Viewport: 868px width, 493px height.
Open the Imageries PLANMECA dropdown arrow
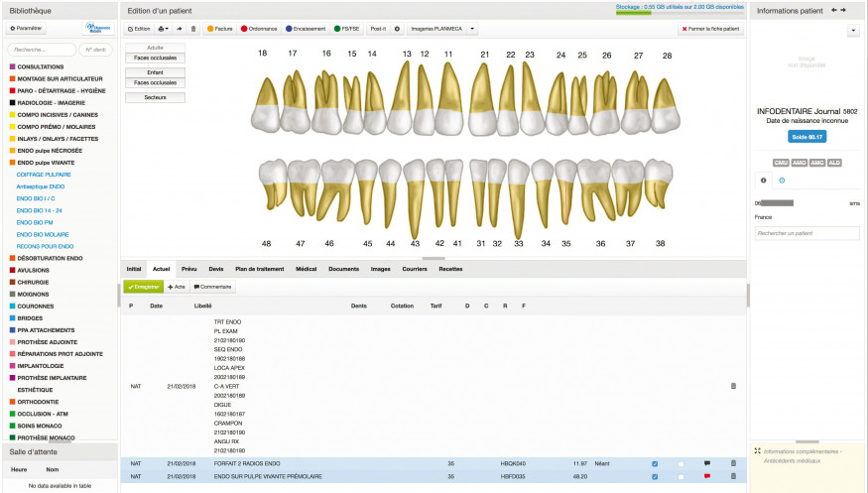click(x=472, y=29)
